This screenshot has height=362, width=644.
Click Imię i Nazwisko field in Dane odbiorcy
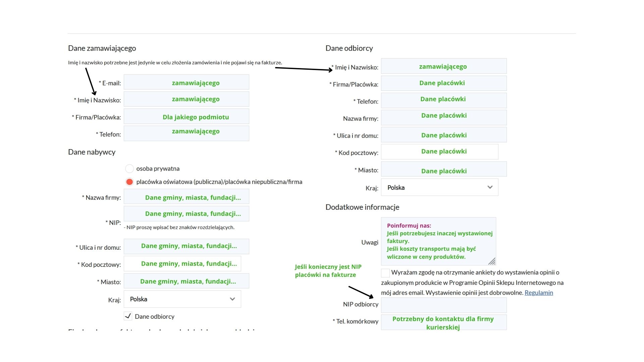point(444,66)
